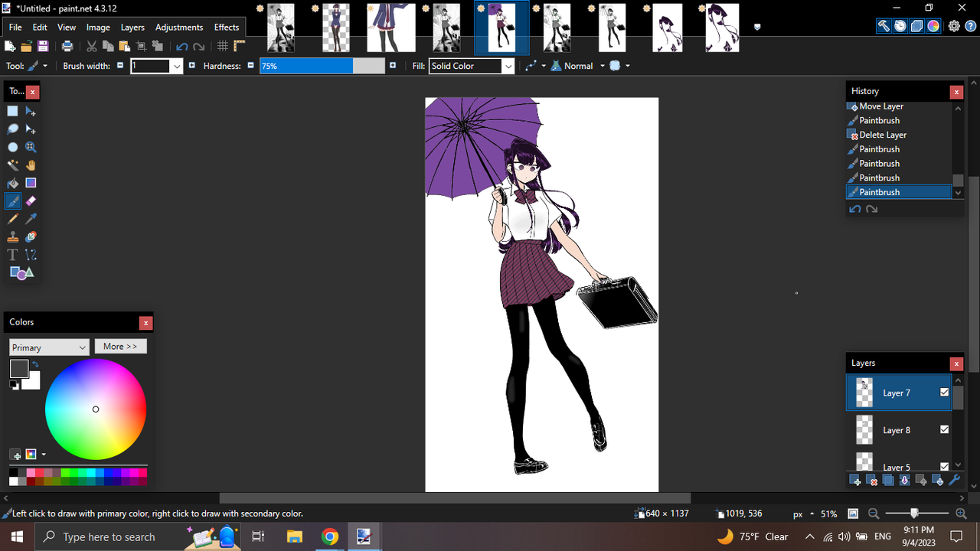Open Layer Properties with the wrench icon
The width and height of the screenshot is (980, 551).
(x=954, y=480)
